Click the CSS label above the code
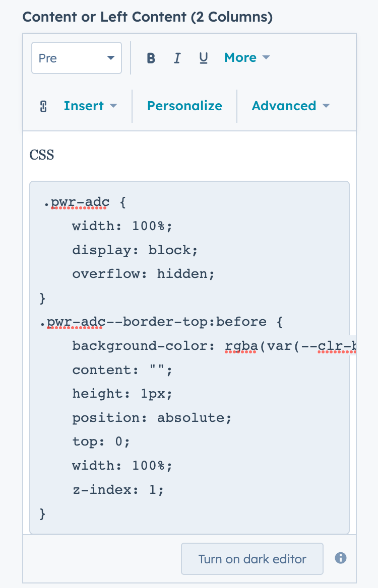This screenshot has width=378, height=588. tap(41, 155)
